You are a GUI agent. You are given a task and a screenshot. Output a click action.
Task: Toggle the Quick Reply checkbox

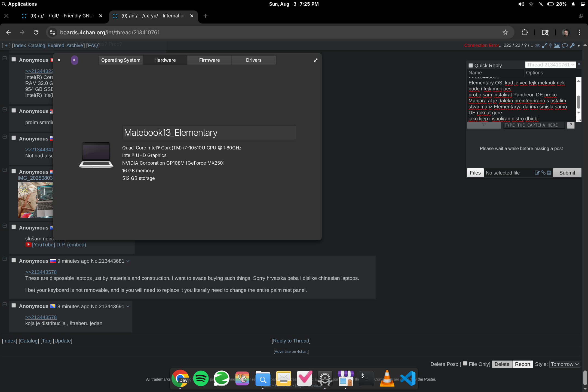[471, 65]
